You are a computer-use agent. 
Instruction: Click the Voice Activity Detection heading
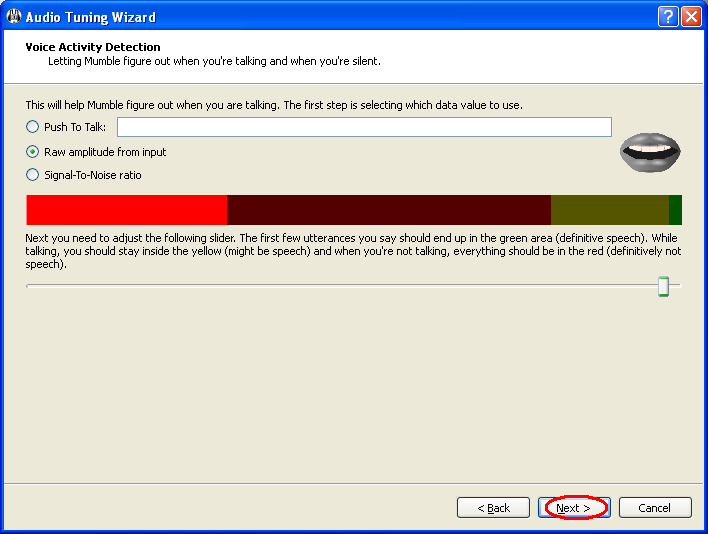coord(93,47)
